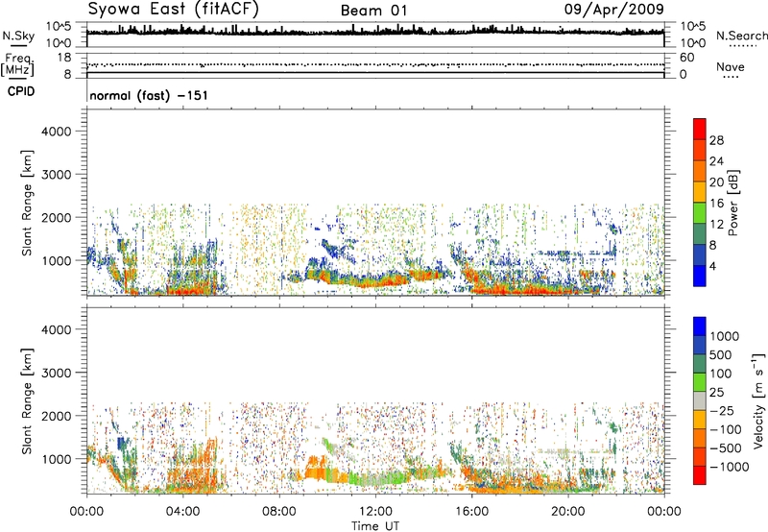This screenshot has width=768, height=532.
Task: Click the "18" frequency axis tick
Action: 64,58
